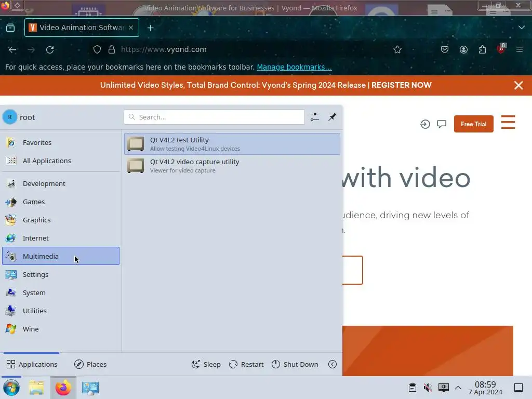Open the Utilities category

pos(61,311)
